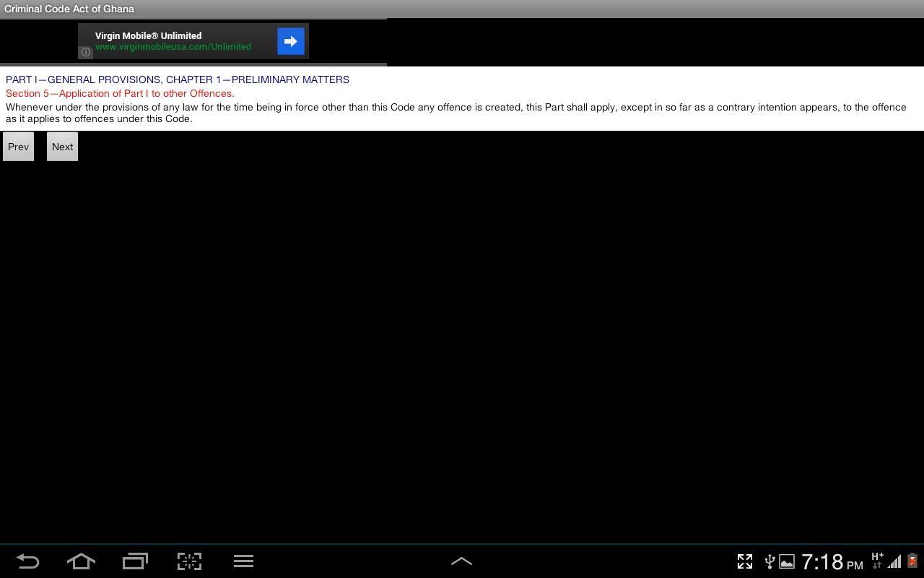Viewport: 924px width, 578px height.
Task: Tap the 7:18 PM clock
Action: (x=832, y=562)
